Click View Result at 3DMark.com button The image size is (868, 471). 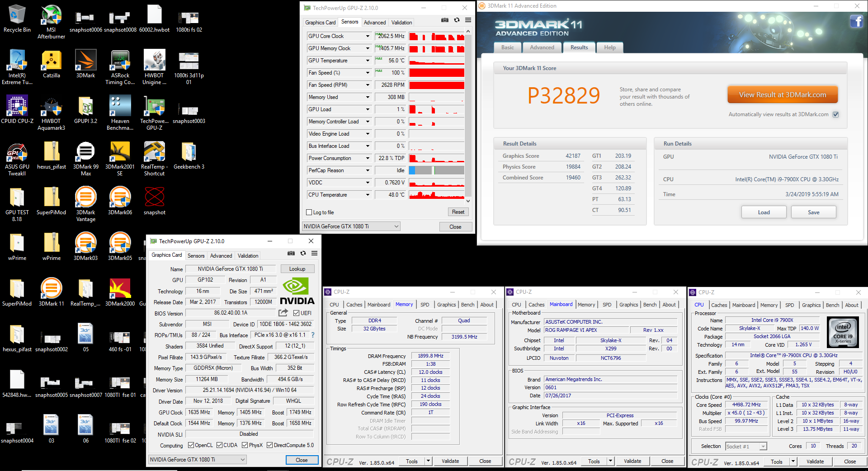pos(782,95)
